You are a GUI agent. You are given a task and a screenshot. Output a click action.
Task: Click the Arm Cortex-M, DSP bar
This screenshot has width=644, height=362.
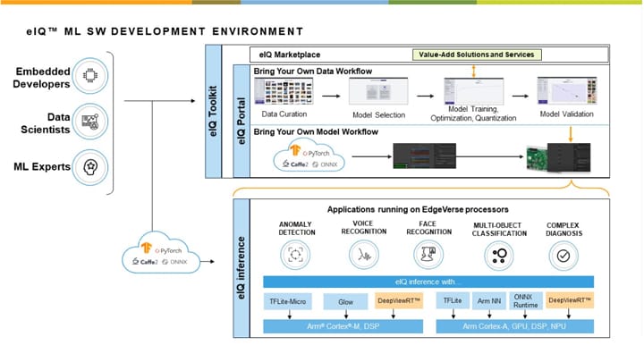pos(340,326)
